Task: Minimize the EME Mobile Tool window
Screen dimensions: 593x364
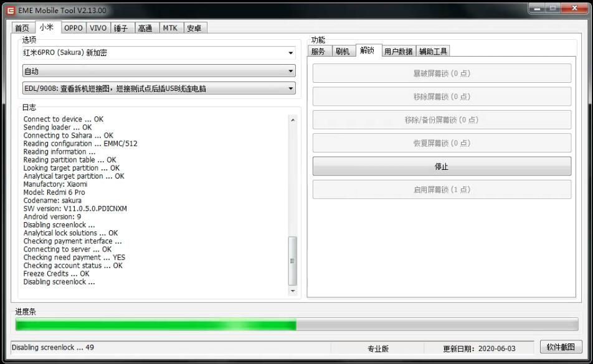Action: (537, 8)
